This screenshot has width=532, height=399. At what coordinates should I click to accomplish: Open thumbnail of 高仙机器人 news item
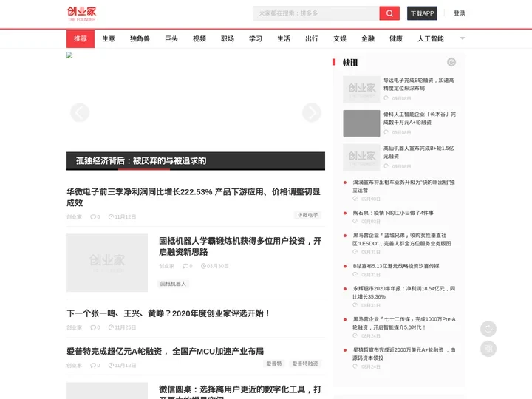click(361, 157)
